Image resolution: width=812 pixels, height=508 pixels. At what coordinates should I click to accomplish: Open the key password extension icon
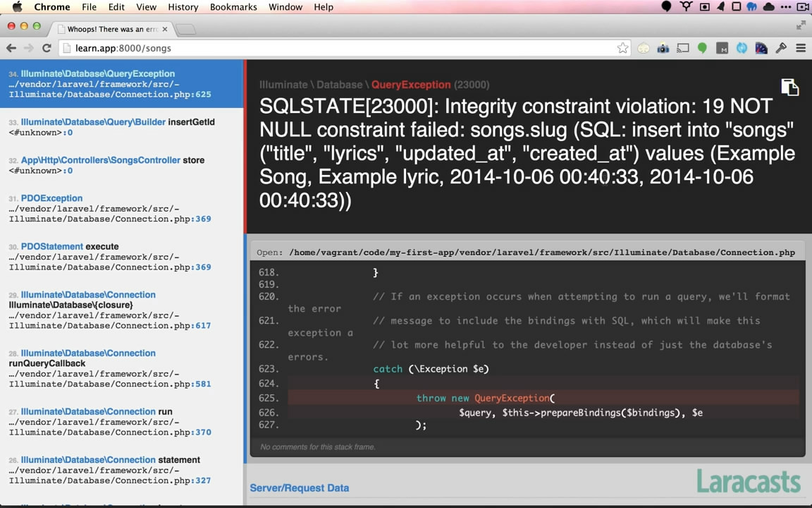click(781, 48)
